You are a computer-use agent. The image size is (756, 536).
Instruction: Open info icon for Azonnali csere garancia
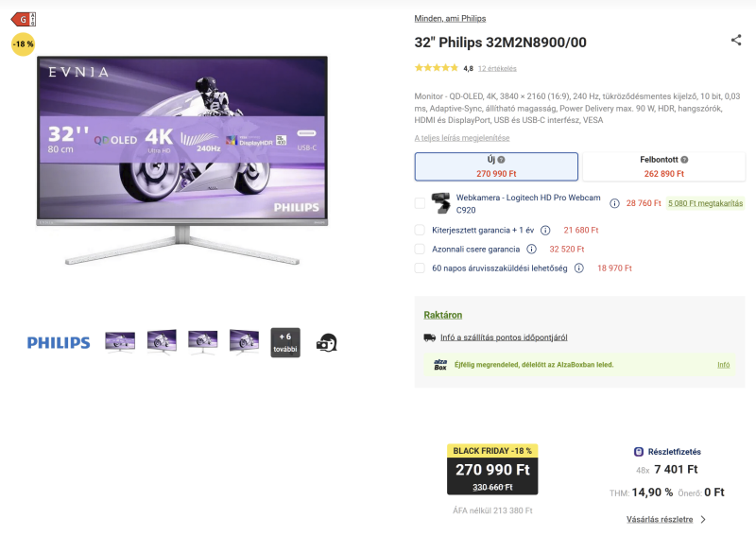531,249
